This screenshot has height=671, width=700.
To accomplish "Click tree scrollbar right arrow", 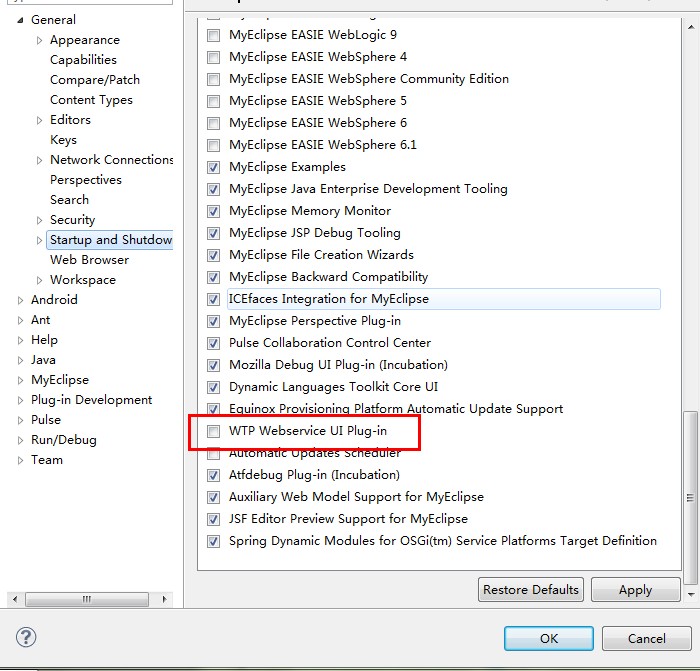I will pyautogui.click(x=164, y=599).
